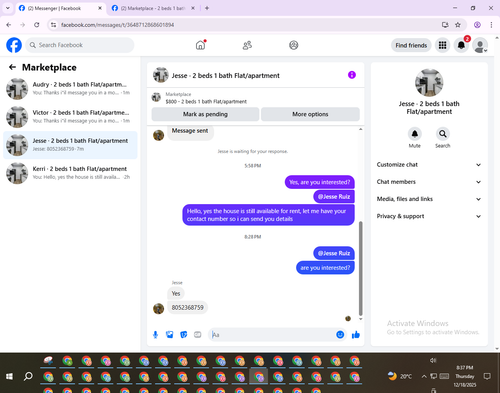Open Windows taskbar search
This screenshot has width=500, height=393.
(28, 376)
